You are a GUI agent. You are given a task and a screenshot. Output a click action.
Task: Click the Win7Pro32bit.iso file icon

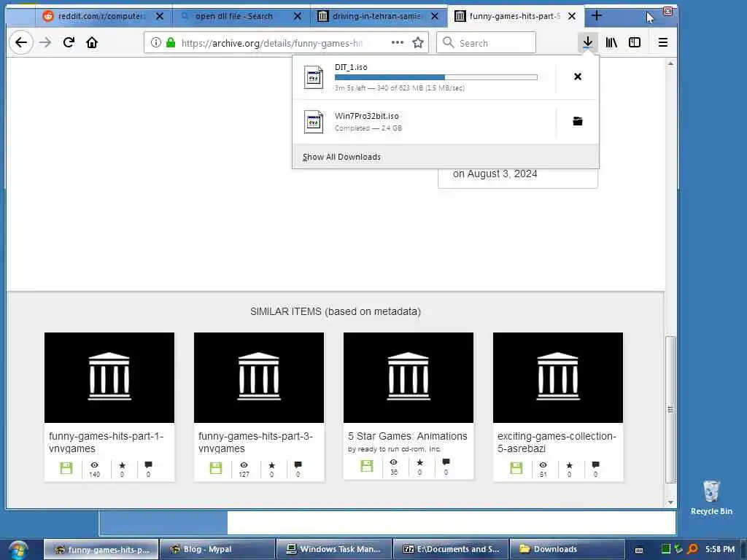point(314,122)
